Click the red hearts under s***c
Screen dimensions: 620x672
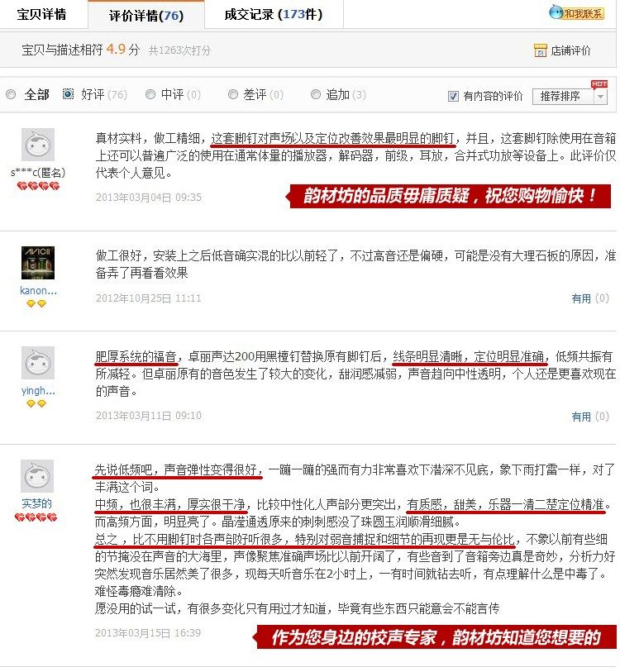pyautogui.click(x=38, y=187)
